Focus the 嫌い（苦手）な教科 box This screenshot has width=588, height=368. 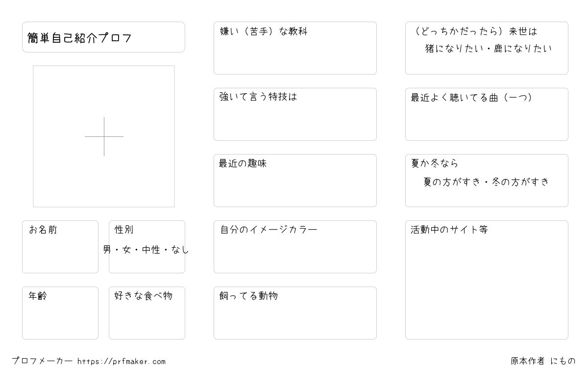[x=295, y=54]
